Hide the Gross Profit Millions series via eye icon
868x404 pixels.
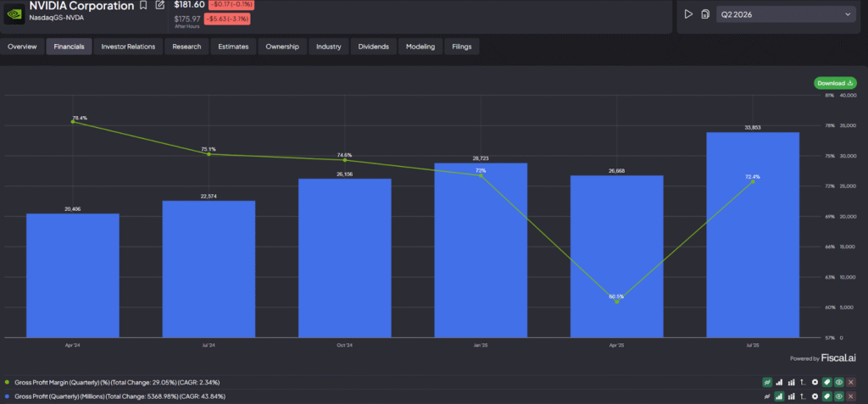click(x=839, y=396)
